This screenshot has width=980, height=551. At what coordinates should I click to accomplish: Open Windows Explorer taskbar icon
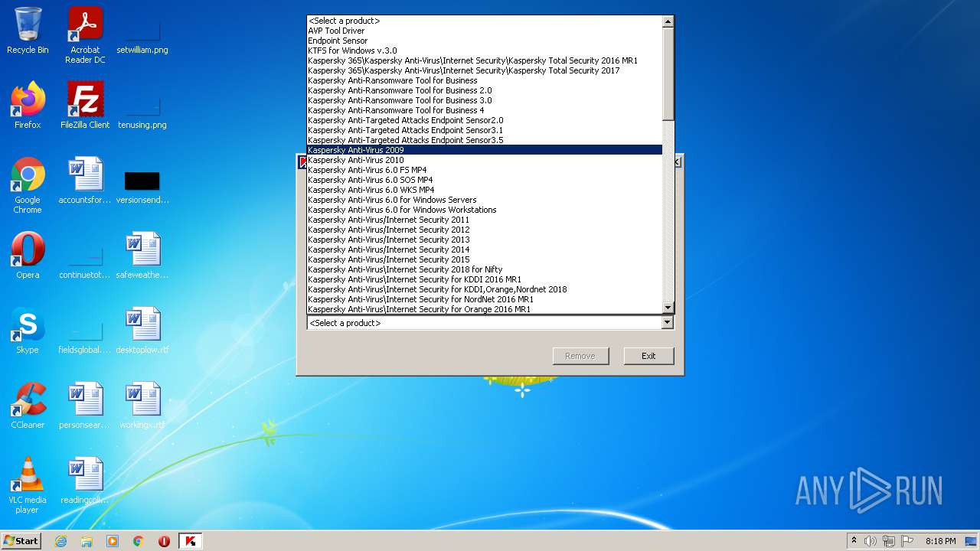pyautogui.click(x=87, y=541)
